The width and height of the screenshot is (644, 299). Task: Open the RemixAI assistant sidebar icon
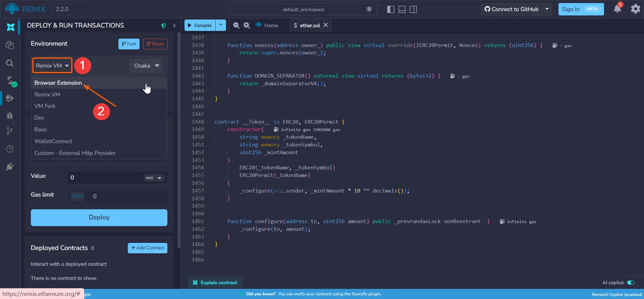click(10, 27)
